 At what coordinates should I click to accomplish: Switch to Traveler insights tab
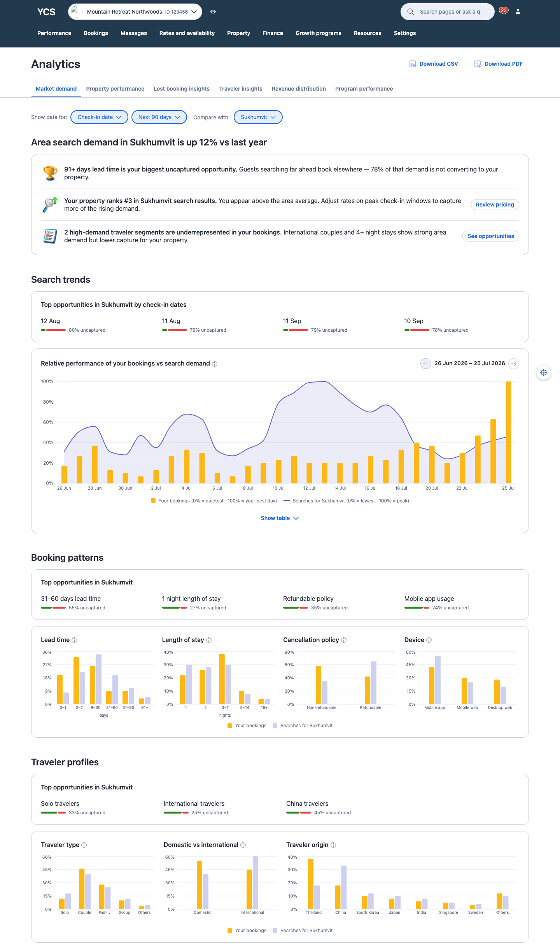tap(241, 89)
